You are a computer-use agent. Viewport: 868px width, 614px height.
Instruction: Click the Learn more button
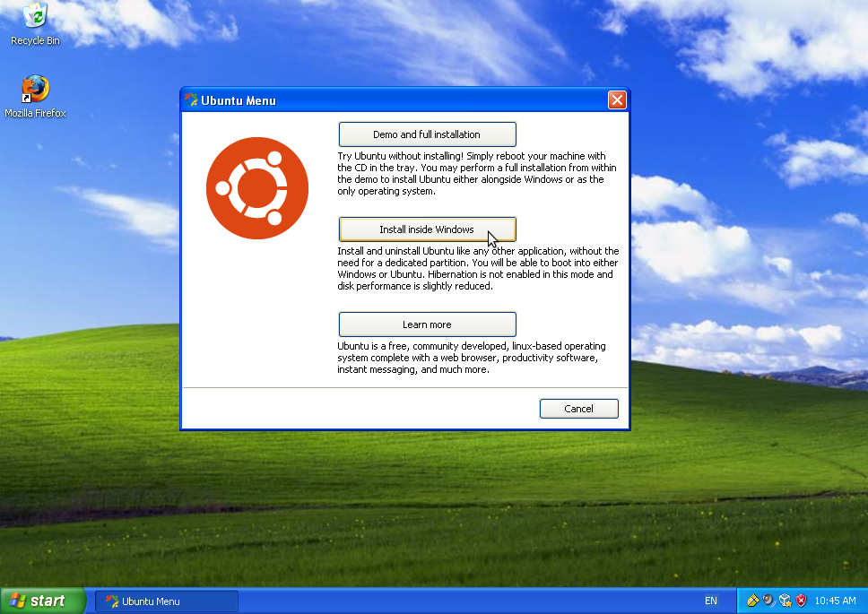click(428, 324)
